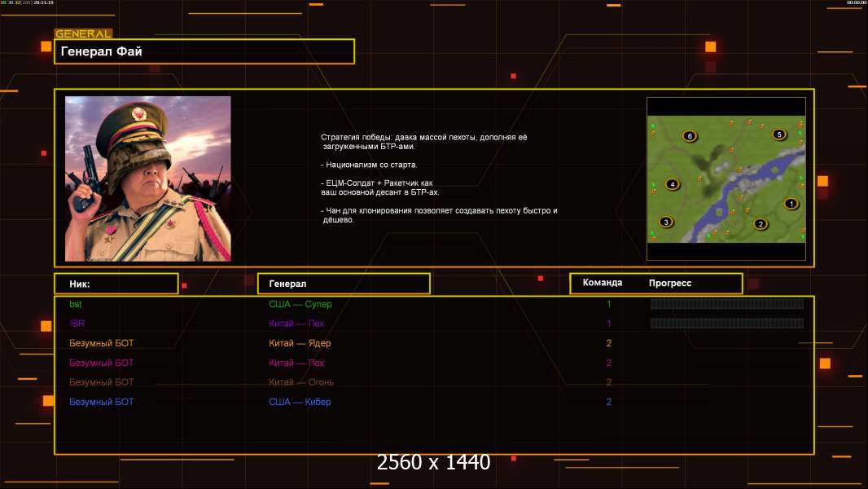The height and width of the screenshot is (489, 868).
Task: Select player IBR in the list
Action: pos(77,324)
